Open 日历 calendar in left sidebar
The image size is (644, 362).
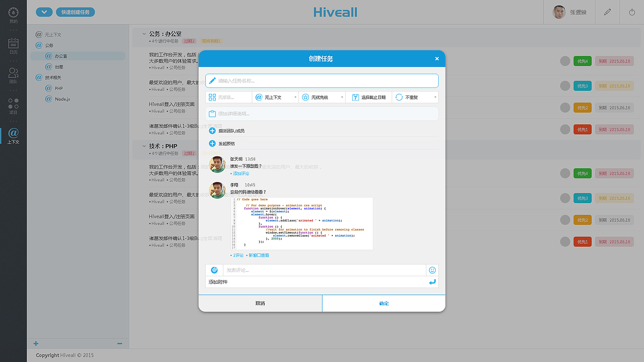click(14, 46)
